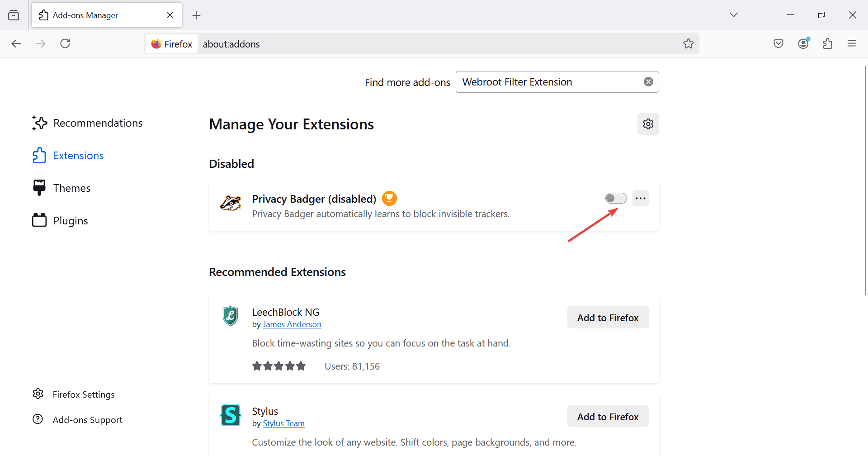The height and width of the screenshot is (456, 868).
Task: Click the Firefox identity icon in address bar
Action: click(x=171, y=44)
